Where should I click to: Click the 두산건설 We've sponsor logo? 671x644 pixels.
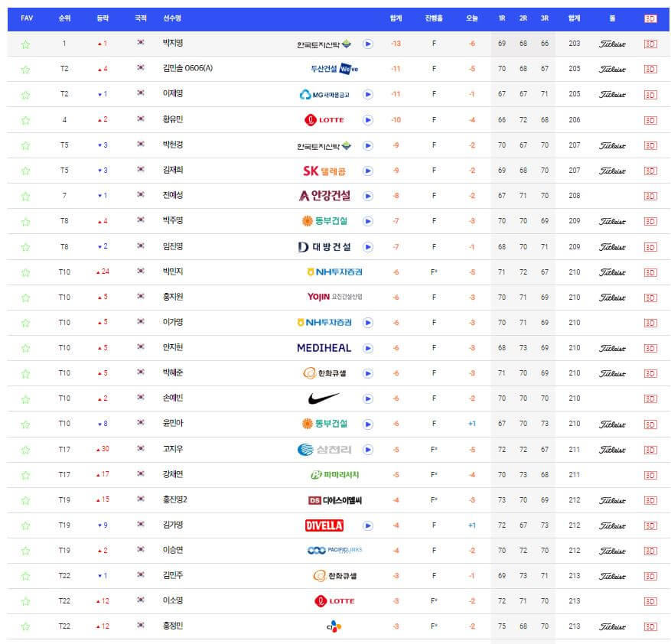click(334, 69)
